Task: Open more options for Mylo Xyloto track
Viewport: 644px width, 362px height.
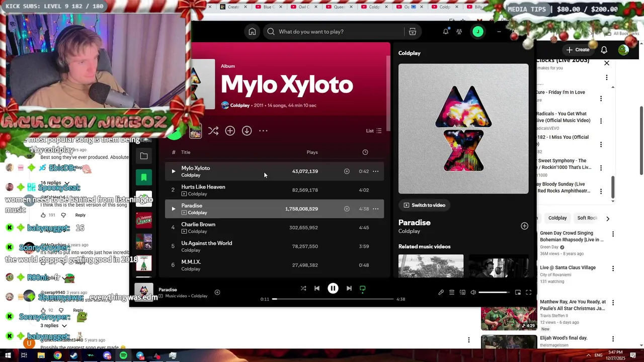Action: tap(375, 171)
